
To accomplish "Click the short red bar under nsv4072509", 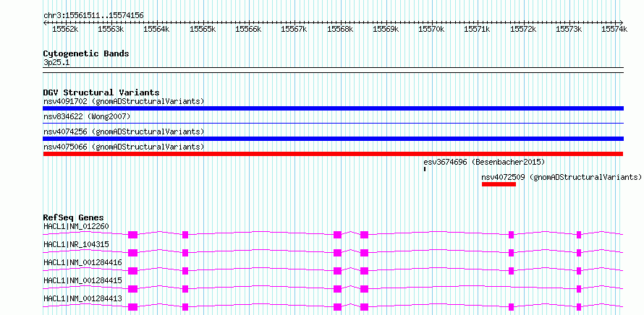I will (x=499, y=184).
